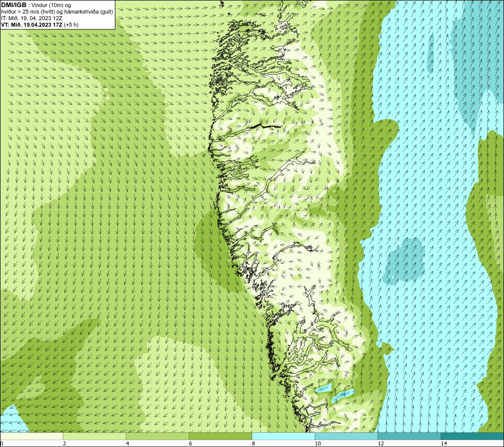Click the scale label '2'

65,443
